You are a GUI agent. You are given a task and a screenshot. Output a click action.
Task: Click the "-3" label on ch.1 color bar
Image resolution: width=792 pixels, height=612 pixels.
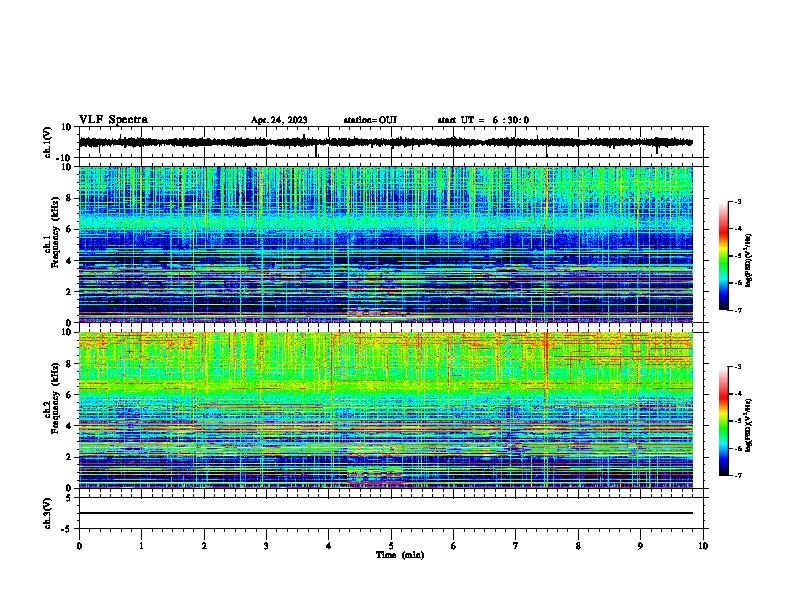coord(737,202)
